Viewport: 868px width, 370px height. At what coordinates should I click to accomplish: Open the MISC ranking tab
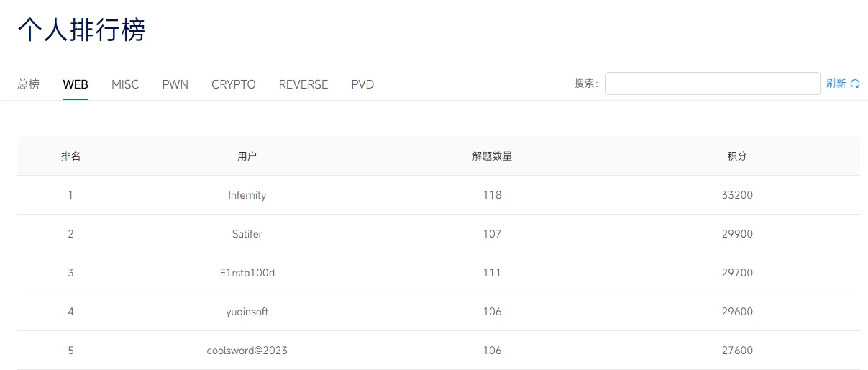125,84
